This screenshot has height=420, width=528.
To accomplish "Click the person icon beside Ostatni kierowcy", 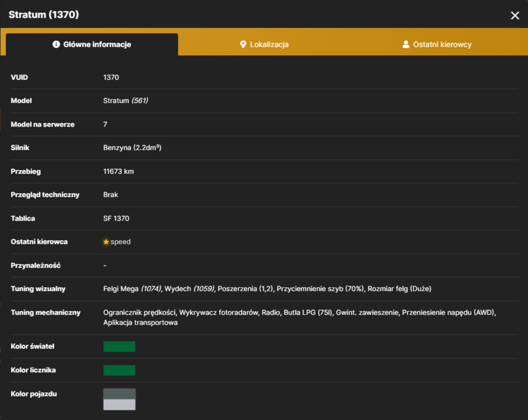I will tap(406, 44).
